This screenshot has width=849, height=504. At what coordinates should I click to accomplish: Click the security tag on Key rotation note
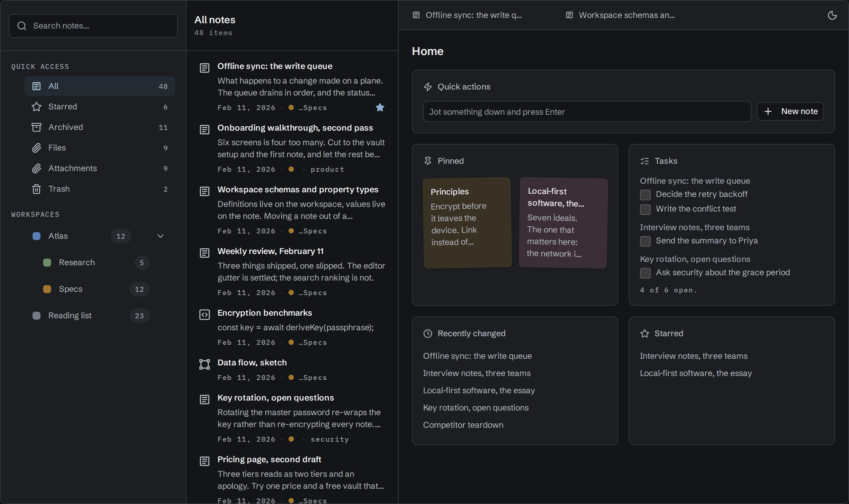coord(329,439)
